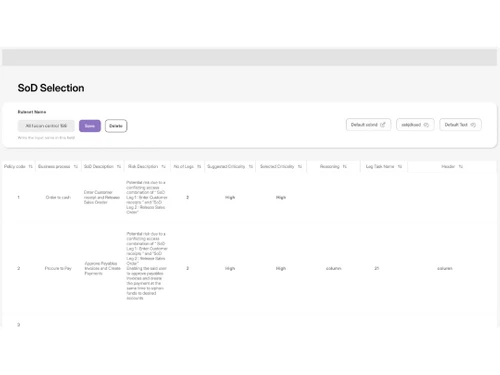The image size is (500, 375).
Task: Sort by Reasoning column icon
Action: pos(345,166)
